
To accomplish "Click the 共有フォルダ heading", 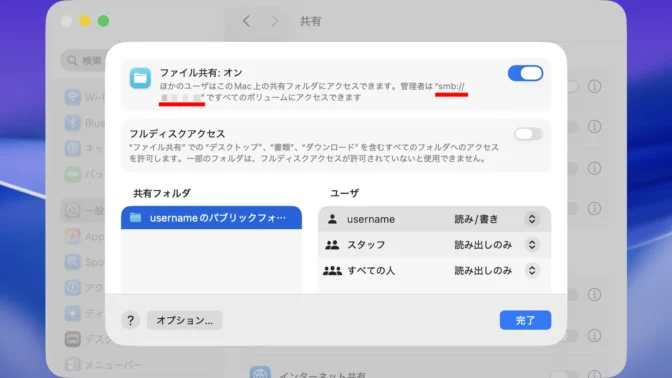I will (162, 193).
